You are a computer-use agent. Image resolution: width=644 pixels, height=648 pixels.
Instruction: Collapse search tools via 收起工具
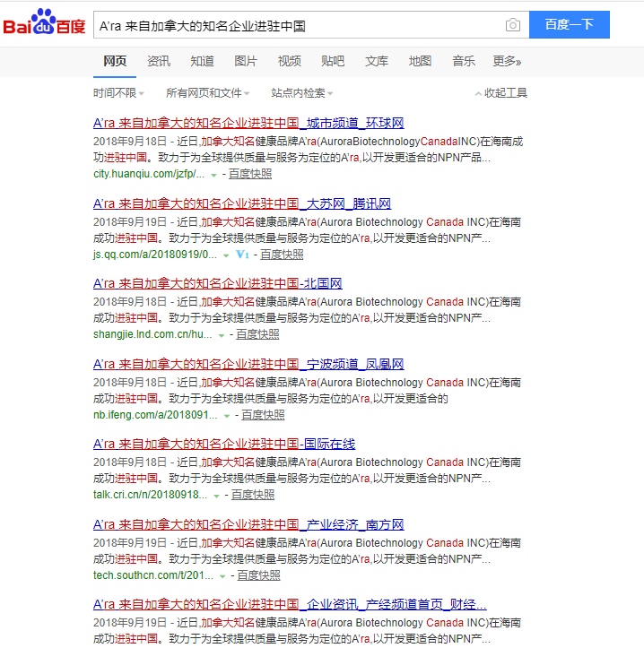pyautogui.click(x=501, y=93)
